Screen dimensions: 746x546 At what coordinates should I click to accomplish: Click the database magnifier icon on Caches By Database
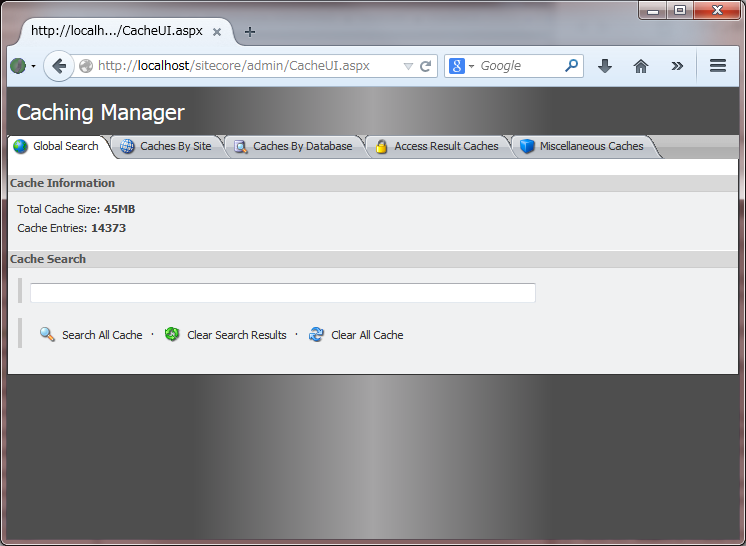click(x=241, y=147)
